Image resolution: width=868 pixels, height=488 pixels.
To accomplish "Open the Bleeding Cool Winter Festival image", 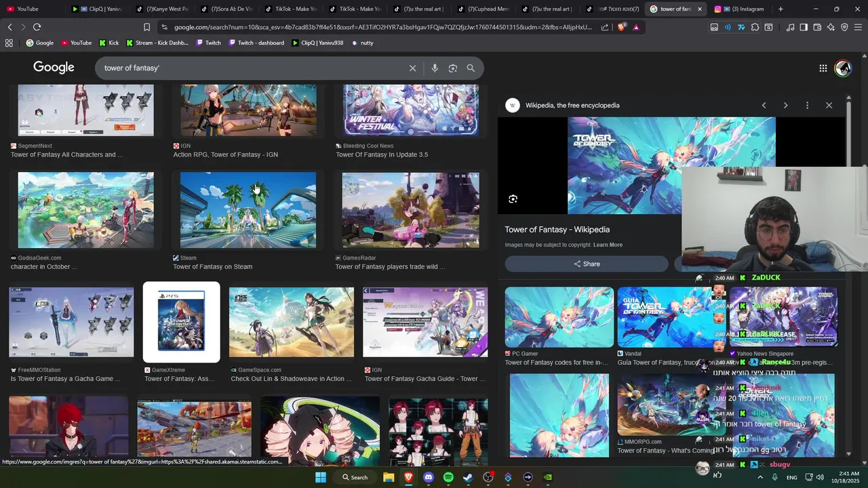I will [410, 110].
